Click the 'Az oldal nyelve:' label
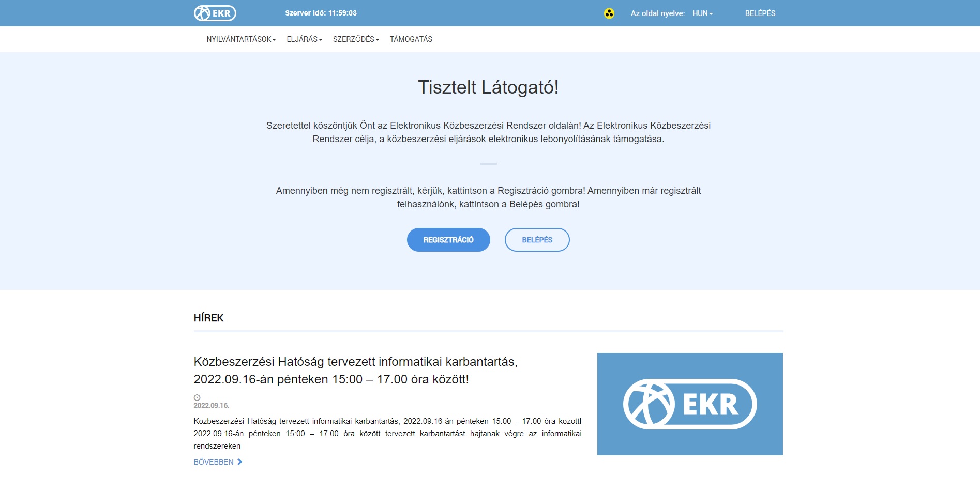Viewport: 980px width, 477px height. [657, 13]
